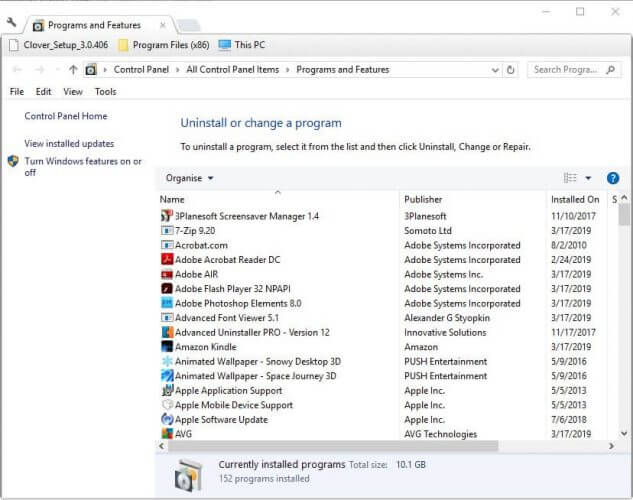Viewport: 633px width, 500px height.
Task: Open the Organise dropdown menu
Action: coord(190,178)
